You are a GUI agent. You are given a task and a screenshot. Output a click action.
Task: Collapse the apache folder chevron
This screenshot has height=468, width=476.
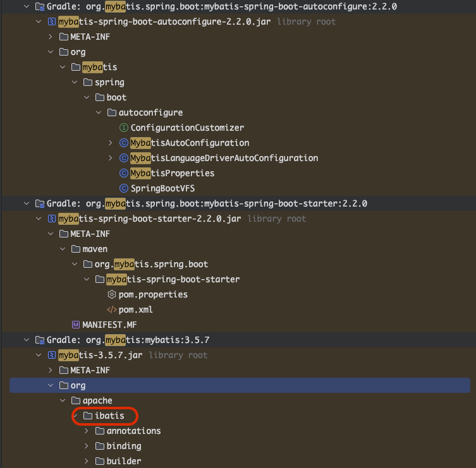coord(63,400)
